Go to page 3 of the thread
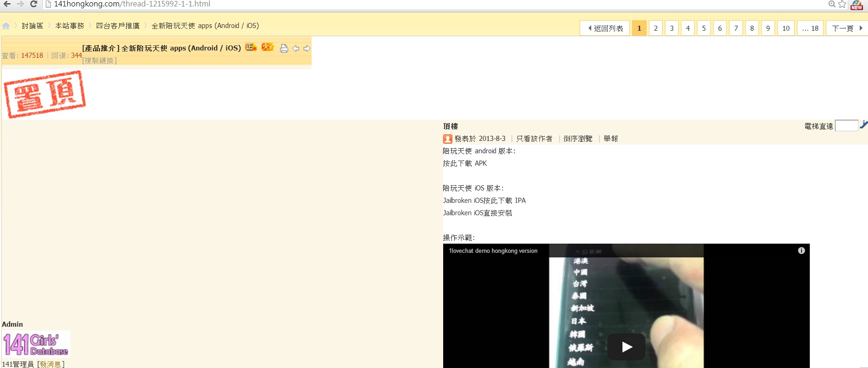 [672, 28]
